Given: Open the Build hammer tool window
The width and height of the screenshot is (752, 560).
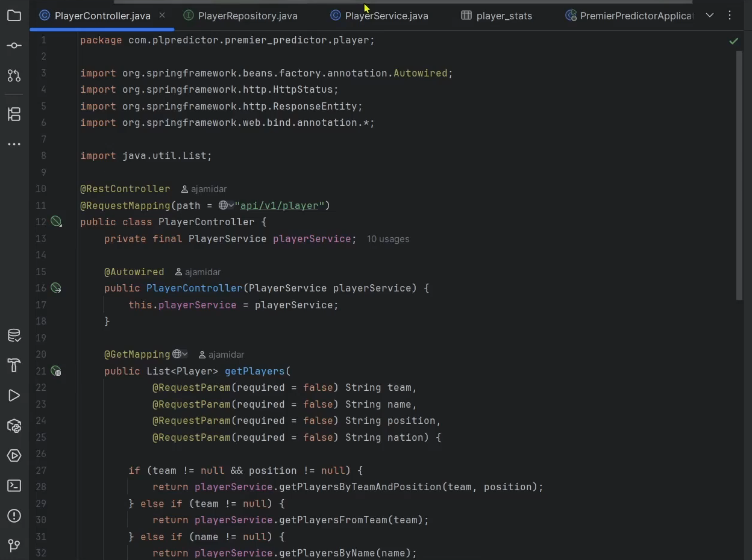Looking at the screenshot, I should click(x=14, y=366).
